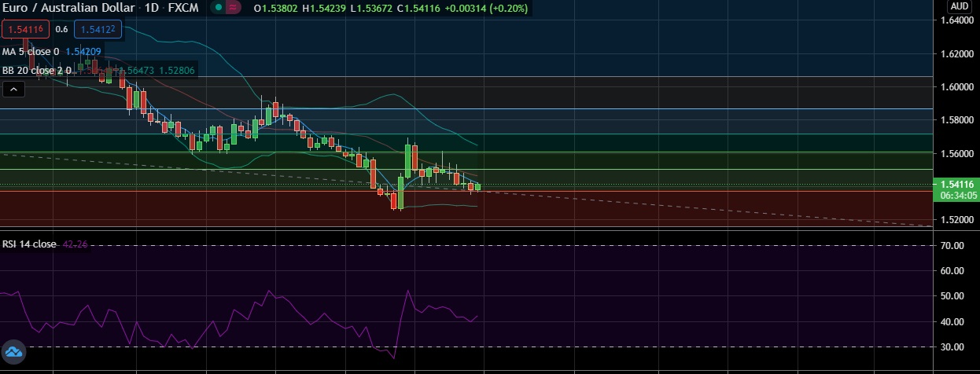Click the 1.60000 price scale label
The height and width of the screenshot is (374, 980).
tap(959, 87)
